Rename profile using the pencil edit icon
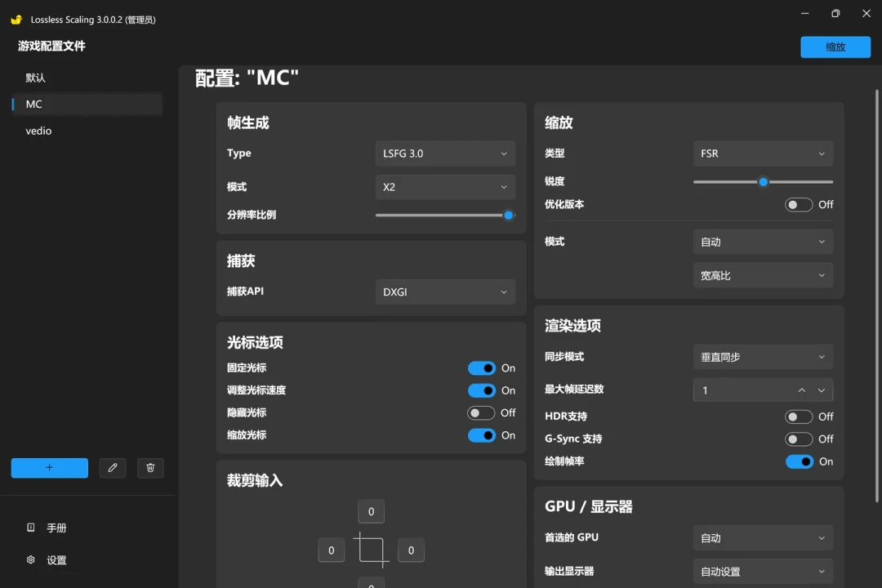882x588 pixels. coord(113,468)
